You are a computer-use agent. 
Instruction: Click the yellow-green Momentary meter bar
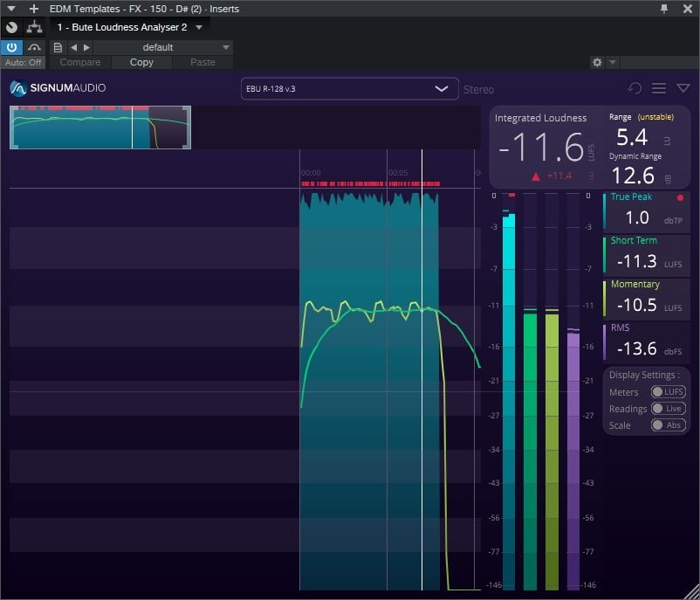pos(552,452)
